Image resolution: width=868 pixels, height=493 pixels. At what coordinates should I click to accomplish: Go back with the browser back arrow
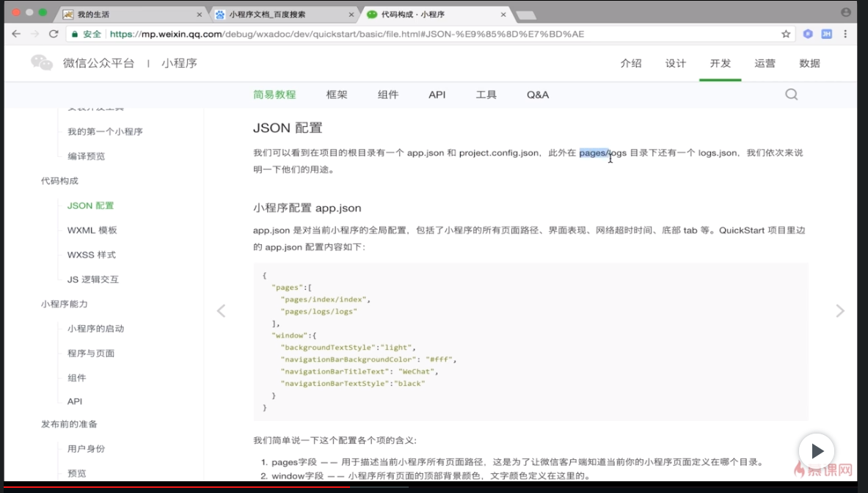pos(16,34)
